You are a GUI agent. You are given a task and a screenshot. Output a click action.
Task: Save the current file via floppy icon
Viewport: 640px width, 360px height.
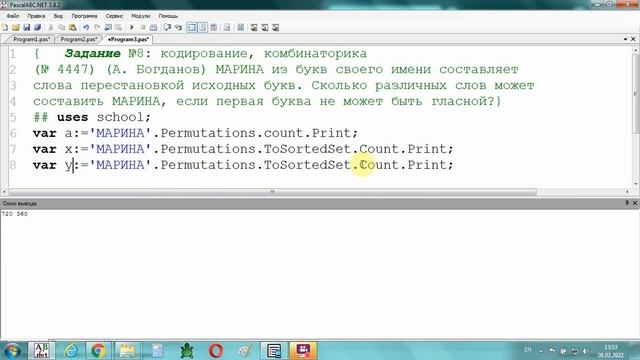pyautogui.click(x=27, y=27)
